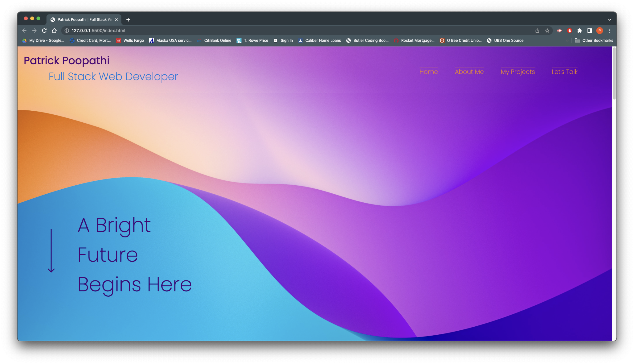The height and width of the screenshot is (364, 634).
Task: Open My Drive - Google bookmark
Action: click(x=43, y=41)
